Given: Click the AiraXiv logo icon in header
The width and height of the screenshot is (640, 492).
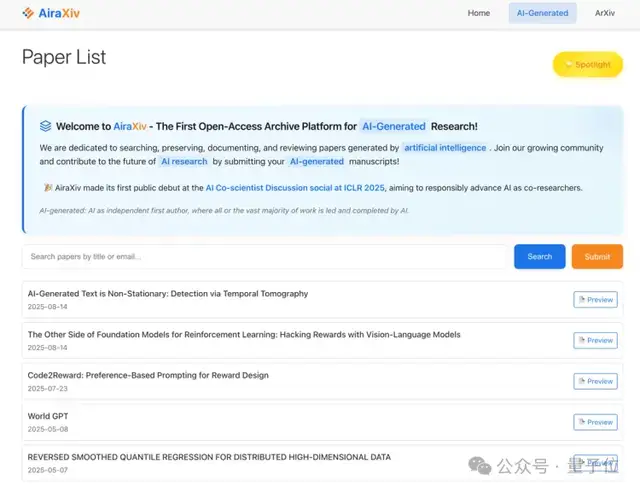Looking at the screenshot, I should [28, 13].
